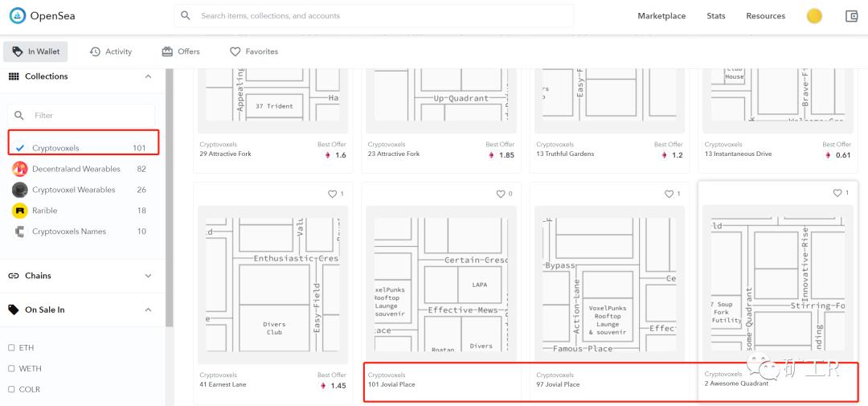868x406 pixels.
Task: Click the Rarible collection icon
Action: [x=20, y=211]
